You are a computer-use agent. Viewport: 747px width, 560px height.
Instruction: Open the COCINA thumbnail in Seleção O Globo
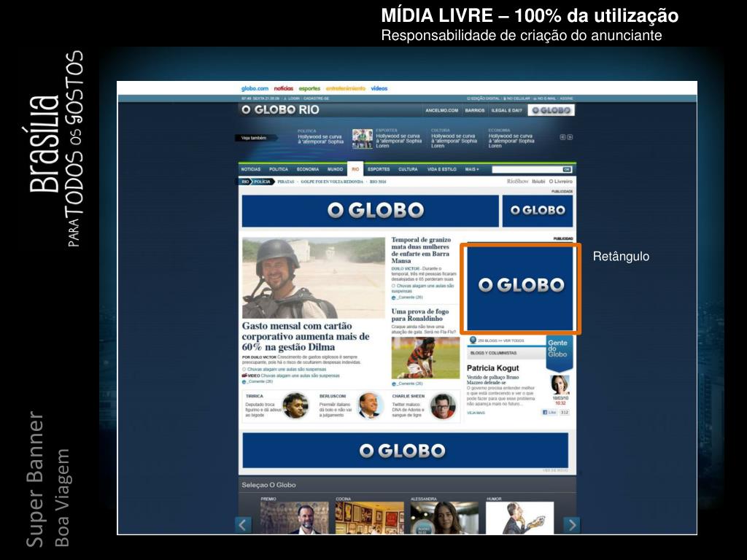(x=370, y=518)
